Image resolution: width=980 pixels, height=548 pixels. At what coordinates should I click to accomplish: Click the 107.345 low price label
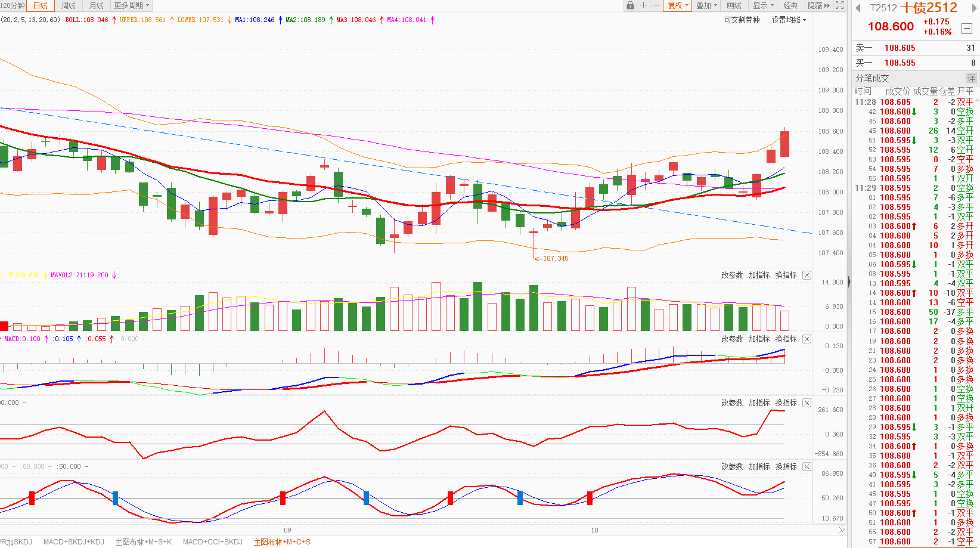[x=556, y=258]
